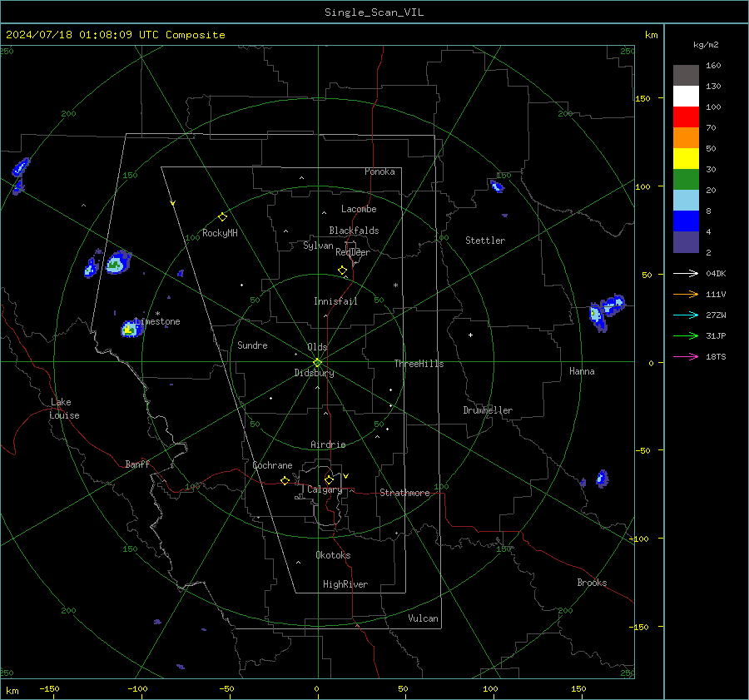The image size is (749, 700).
Task: Select the green 20-30 color swatch
Action: click(686, 180)
